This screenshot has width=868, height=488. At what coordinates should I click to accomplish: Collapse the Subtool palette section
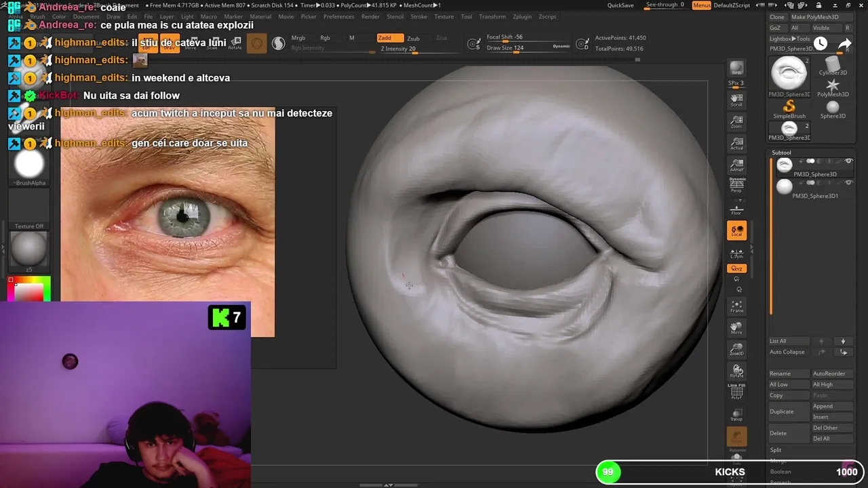click(x=781, y=152)
